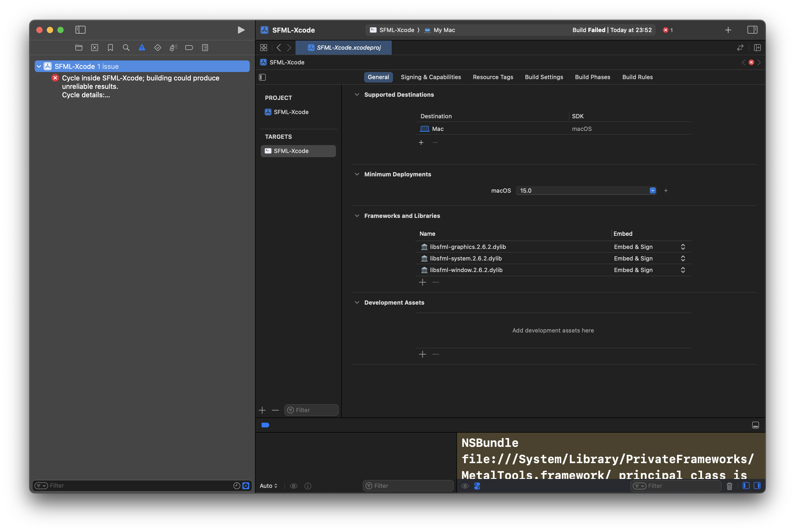Switch to Signing & Capabilities tab
Viewport: 795px width, 532px height.
tap(431, 77)
